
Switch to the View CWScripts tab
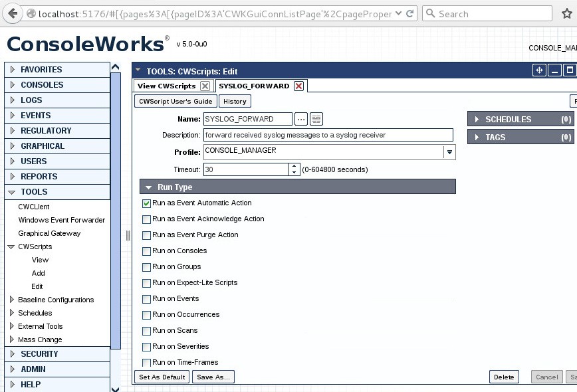pos(167,86)
